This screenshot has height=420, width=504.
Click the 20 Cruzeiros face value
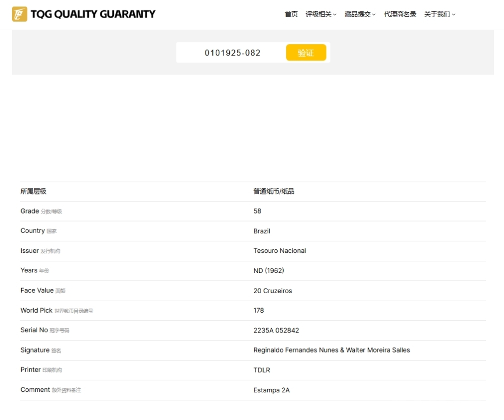pyautogui.click(x=273, y=291)
